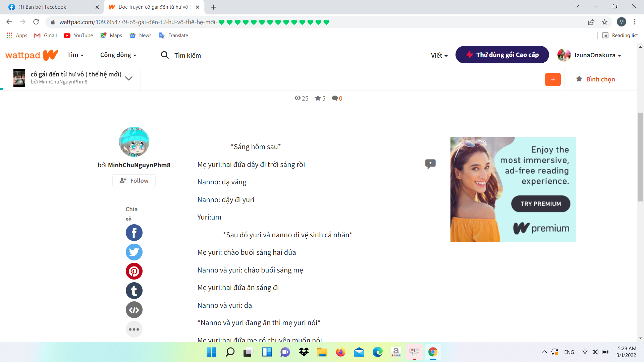Open the Apps bookmarks shortcut
Screen dimensions: 644x362
tap(17, 36)
